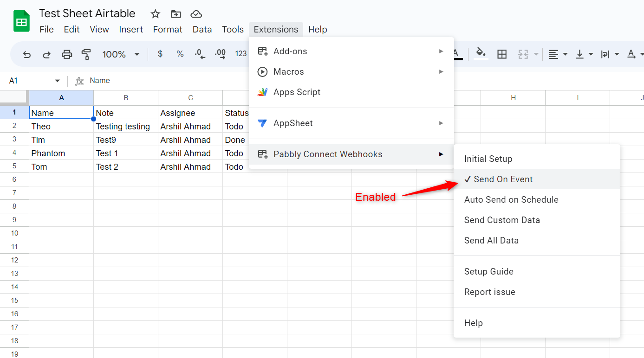Close the Extensions menu in menu bar
This screenshot has height=358, width=644.
click(x=276, y=29)
